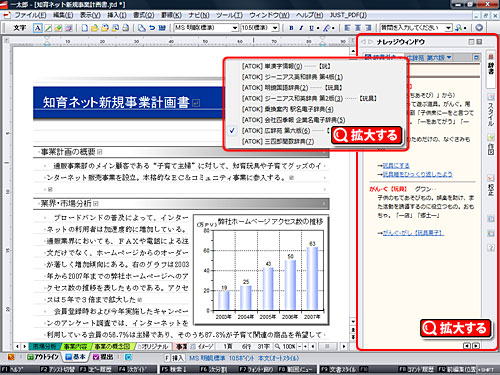Click the F9 文書スタイル function key button
Image resolution: width=500 pixels, height=375 pixels.
(339, 369)
